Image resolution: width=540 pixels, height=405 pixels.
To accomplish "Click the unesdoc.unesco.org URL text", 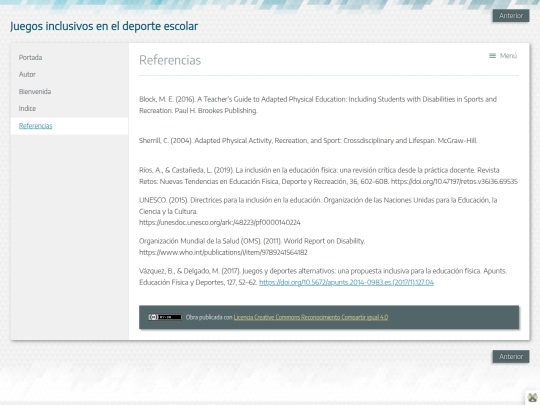I will coord(220,222).
